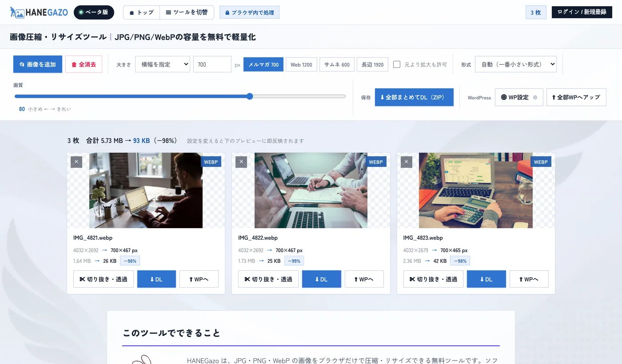Image resolution: width=622 pixels, height=364 pixels.
Task: Click the 画質 quality slider handle
Action: (250, 96)
